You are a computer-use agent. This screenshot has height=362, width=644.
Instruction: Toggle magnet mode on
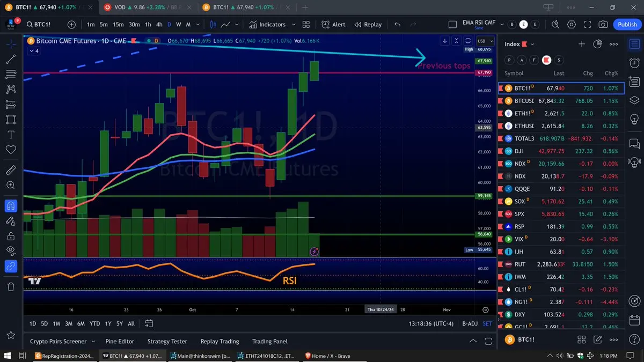pyautogui.click(x=11, y=205)
